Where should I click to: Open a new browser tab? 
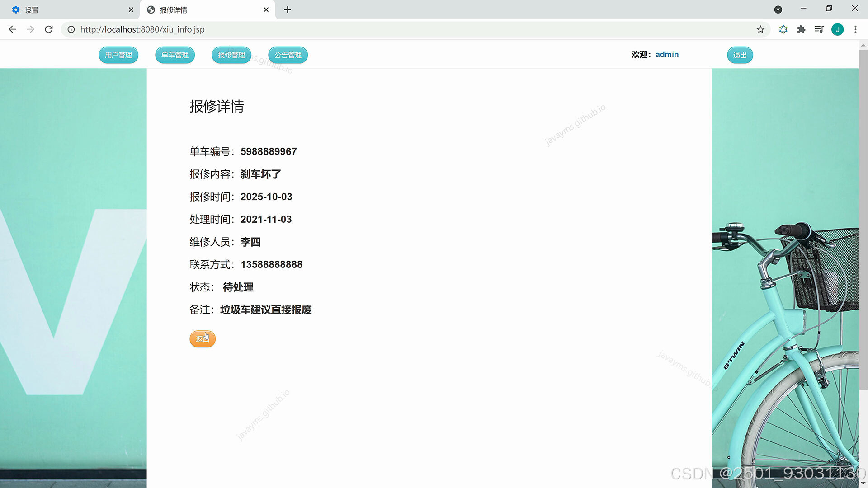point(288,9)
